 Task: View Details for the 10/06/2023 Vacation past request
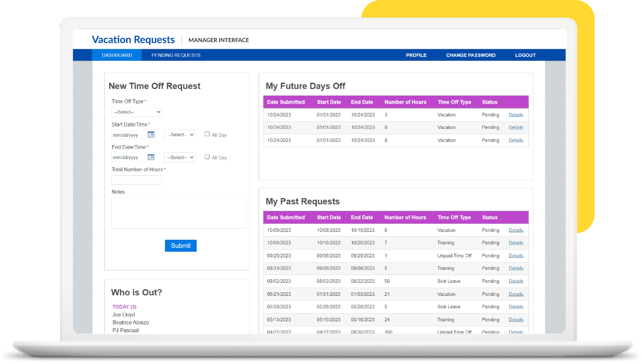coord(516,230)
